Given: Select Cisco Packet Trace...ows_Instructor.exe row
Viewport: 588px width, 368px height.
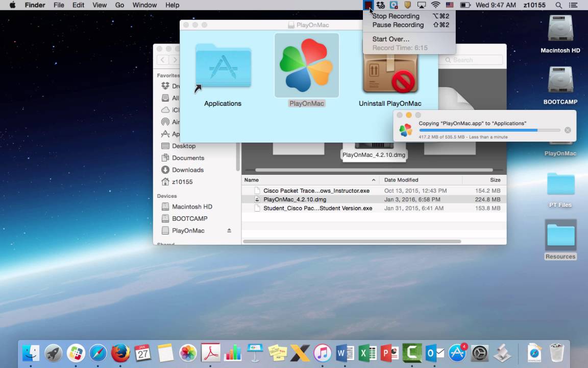Looking at the screenshot, I should pyautogui.click(x=374, y=191).
